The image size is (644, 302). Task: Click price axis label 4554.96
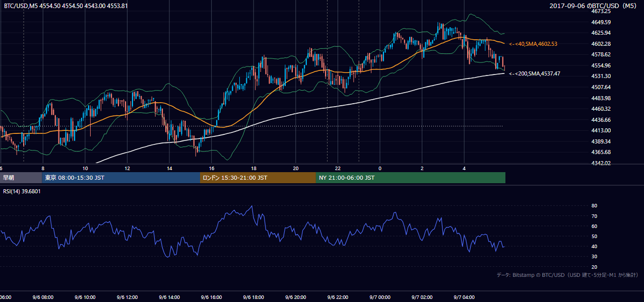(602, 65)
